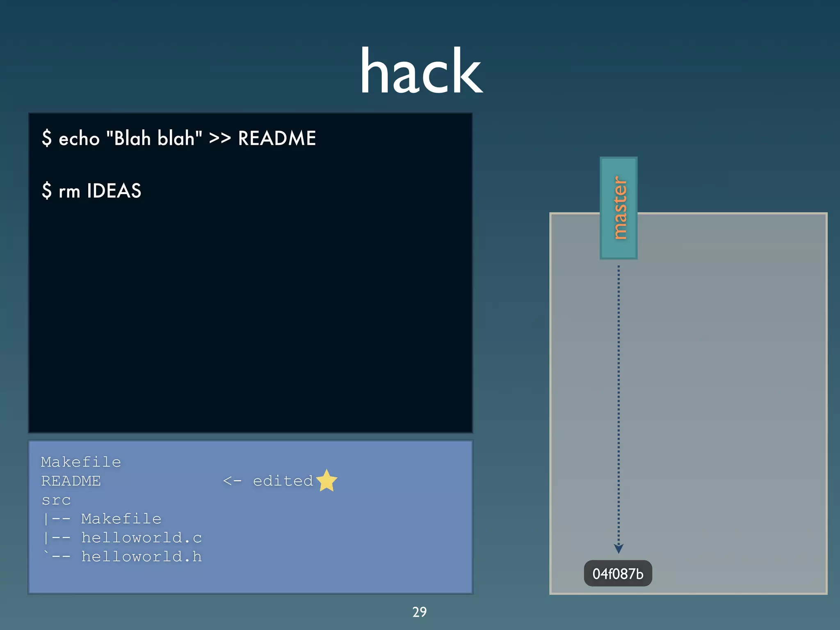Click the master branch label

click(x=619, y=208)
